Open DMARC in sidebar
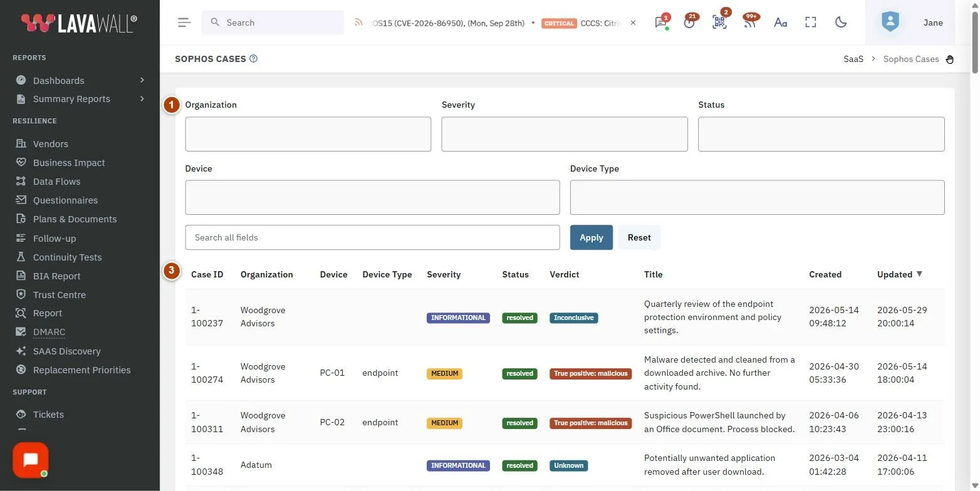 [x=49, y=332]
